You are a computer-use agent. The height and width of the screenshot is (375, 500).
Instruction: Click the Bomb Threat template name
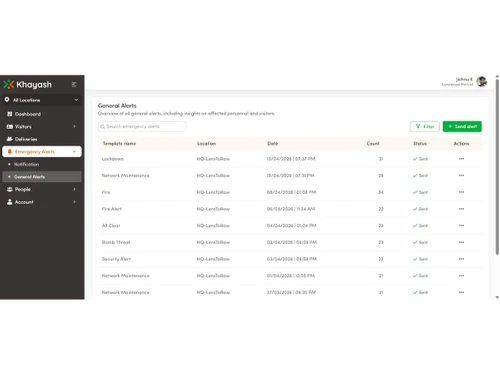[116, 242]
